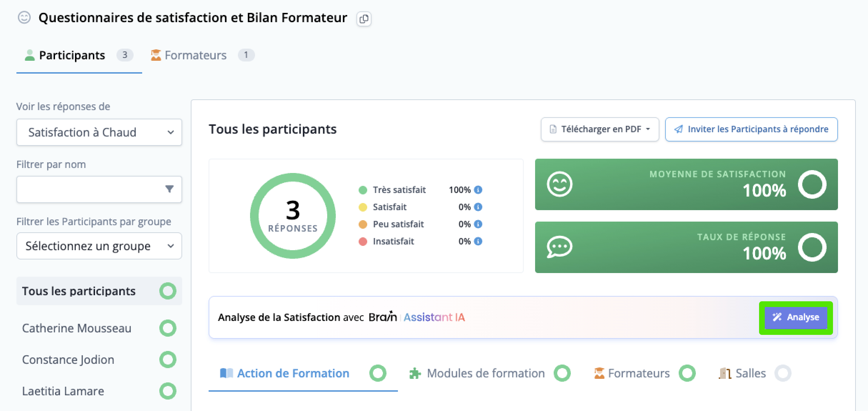Click info icon next to Très satisfait
The image size is (868, 411).
point(478,190)
